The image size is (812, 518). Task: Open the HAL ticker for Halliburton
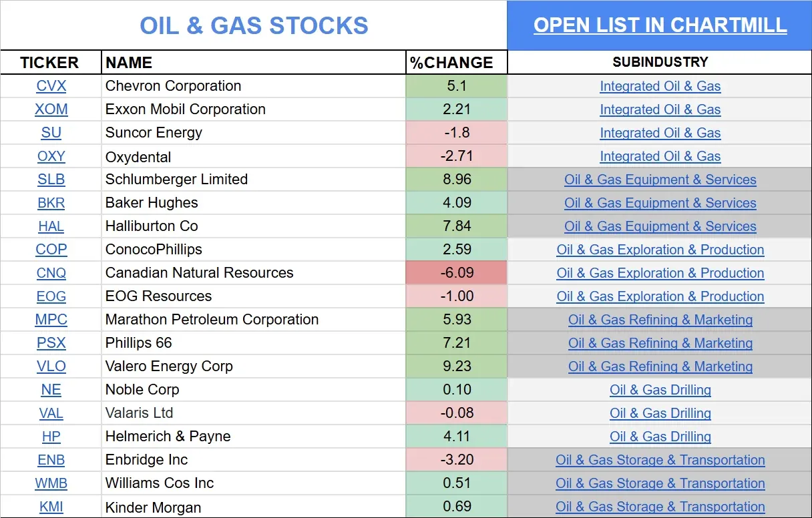[x=51, y=226]
